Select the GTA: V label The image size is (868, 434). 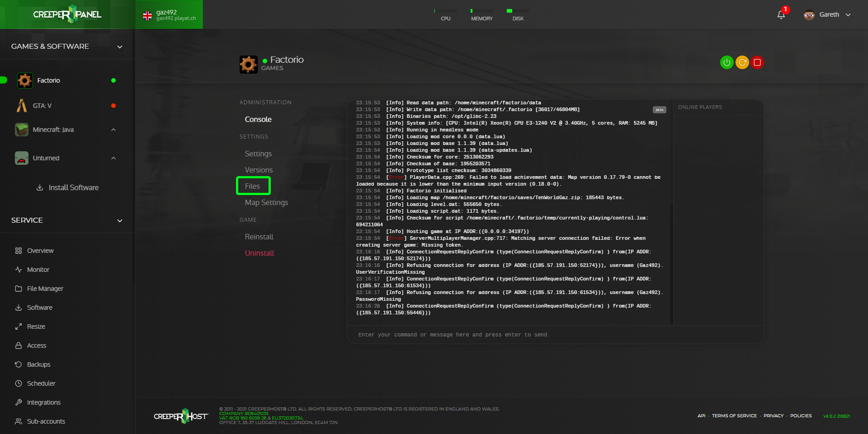coord(42,106)
